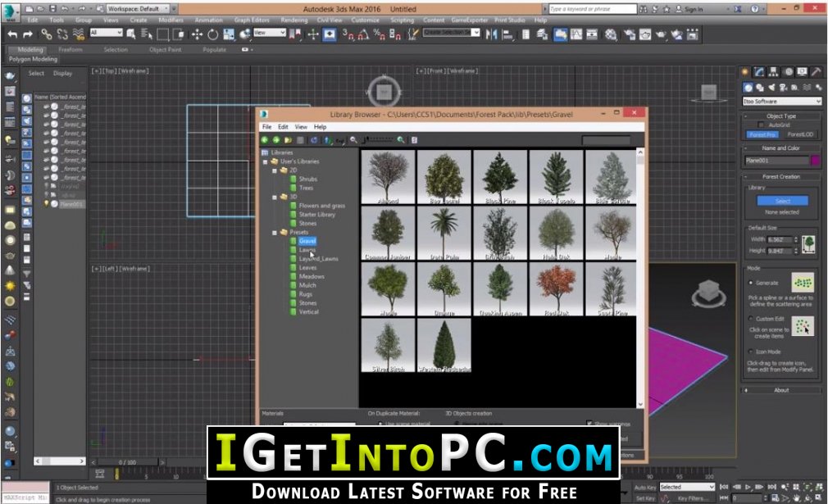Open the reference coordinate View dropdown
The width and height of the screenshot is (828, 504).
(x=270, y=33)
